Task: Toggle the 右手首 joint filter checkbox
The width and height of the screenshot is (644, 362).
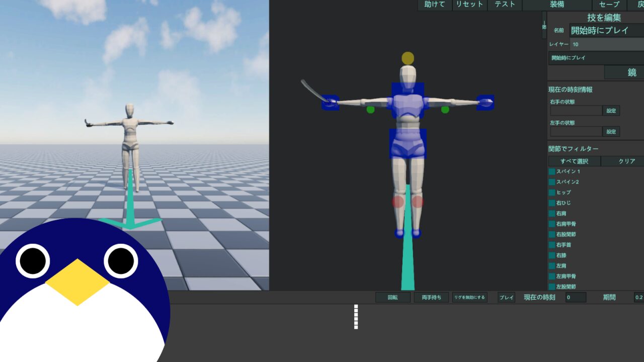Action: [x=552, y=245]
